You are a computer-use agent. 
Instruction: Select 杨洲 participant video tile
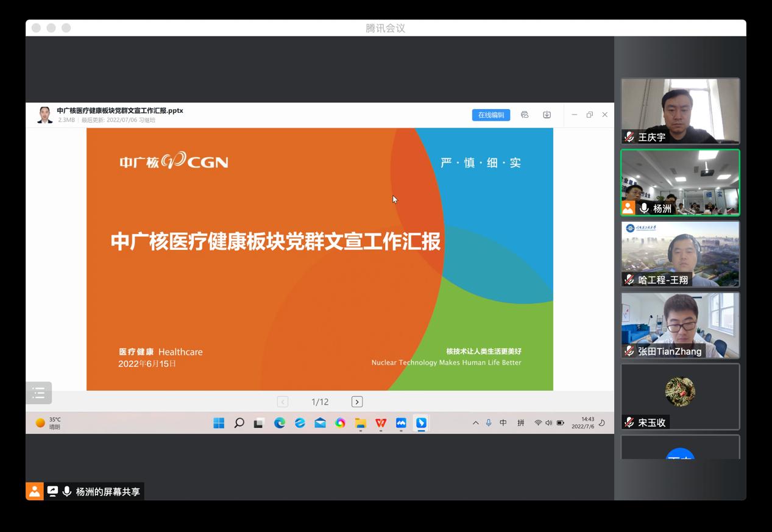tap(680, 182)
